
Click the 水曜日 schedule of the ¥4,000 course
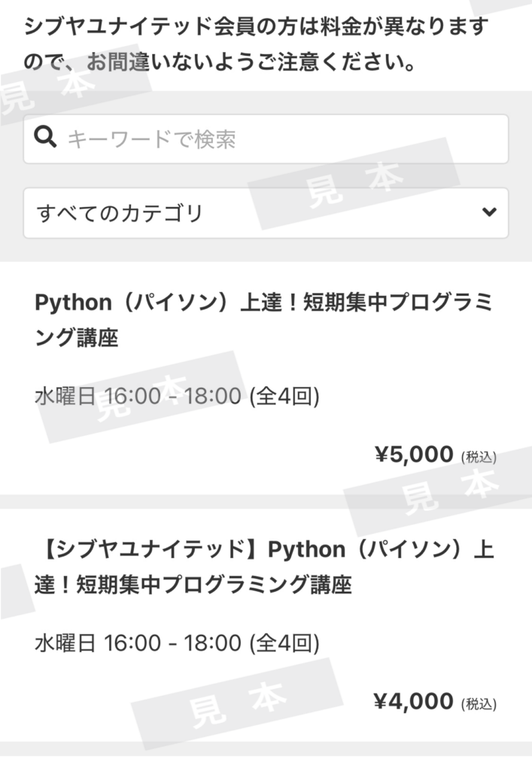click(x=65, y=643)
